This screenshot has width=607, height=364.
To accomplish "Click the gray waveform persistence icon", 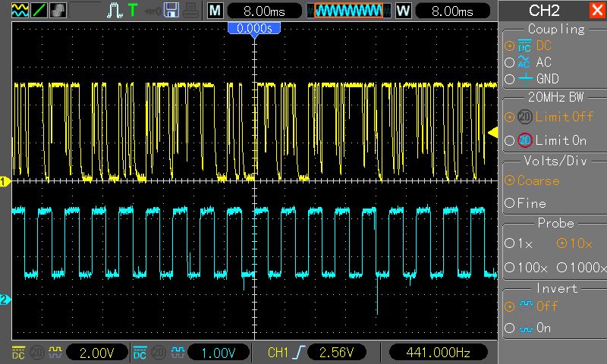I will coord(58,10).
